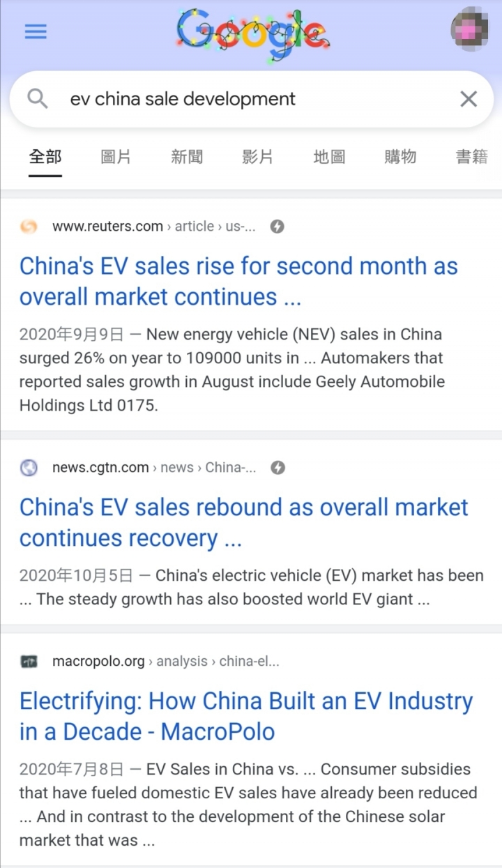The width and height of the screenshot is (502, 868).
Task: Clear the search query with X
Action: tap(469, 99)
